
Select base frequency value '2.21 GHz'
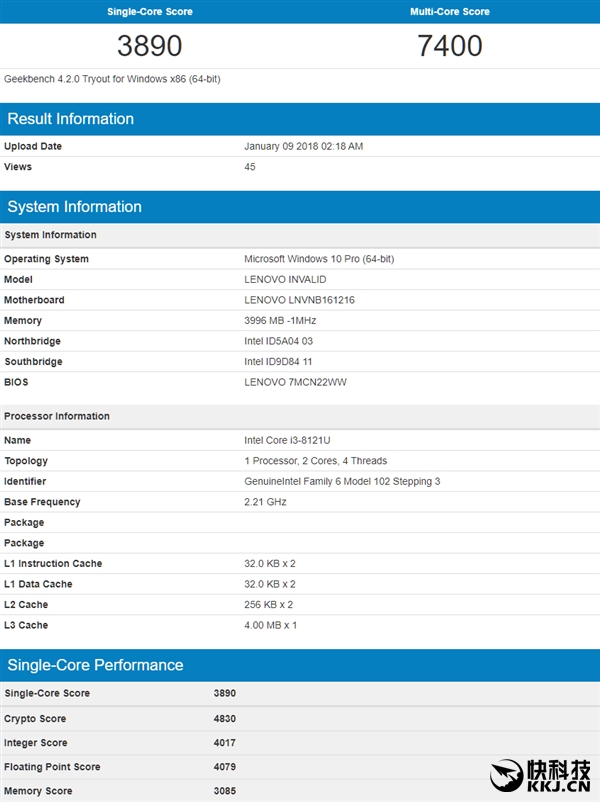pyautogui.click(x=265, y=502)
